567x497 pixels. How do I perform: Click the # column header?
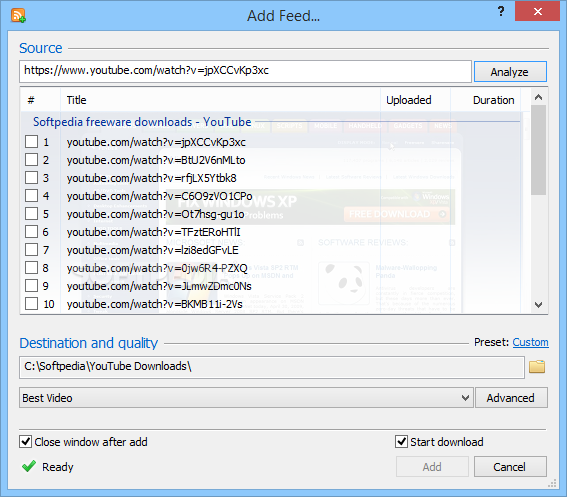click(40, 100)
